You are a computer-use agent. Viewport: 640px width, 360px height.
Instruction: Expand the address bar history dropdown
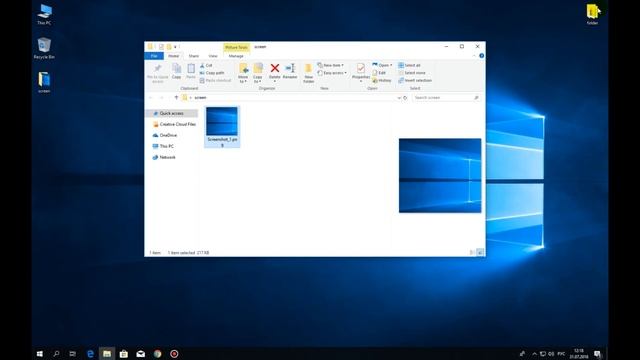click(x=399, y=98)
